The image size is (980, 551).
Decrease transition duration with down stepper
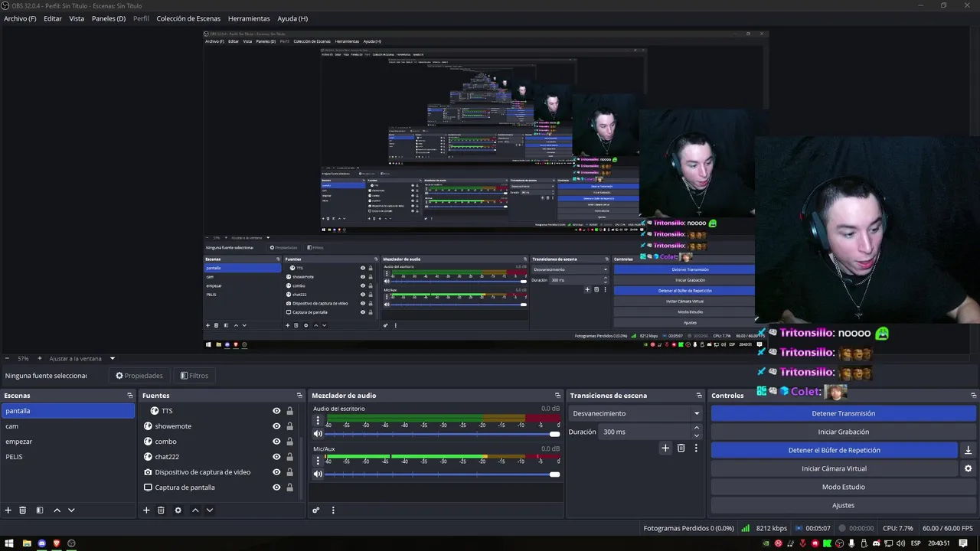(696, 435)
